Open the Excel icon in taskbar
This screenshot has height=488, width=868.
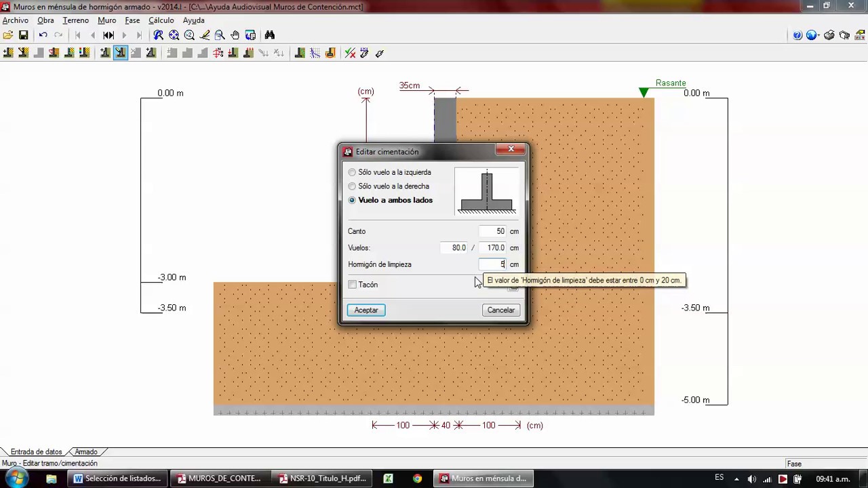click(x=388, y=479)
